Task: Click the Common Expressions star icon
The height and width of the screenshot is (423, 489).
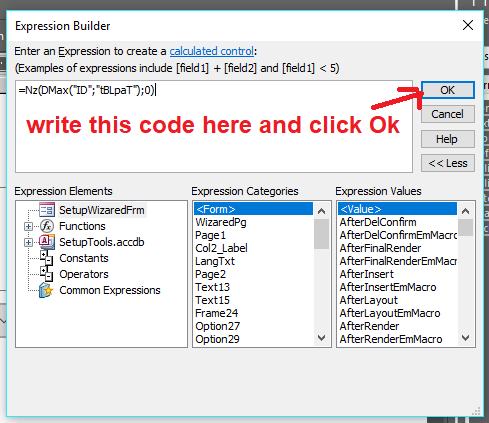Action: click(46, 290)
